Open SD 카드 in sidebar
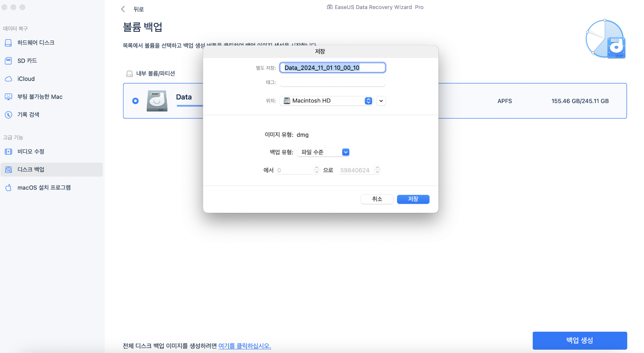 pyautogui.click(x=52, y=61)
